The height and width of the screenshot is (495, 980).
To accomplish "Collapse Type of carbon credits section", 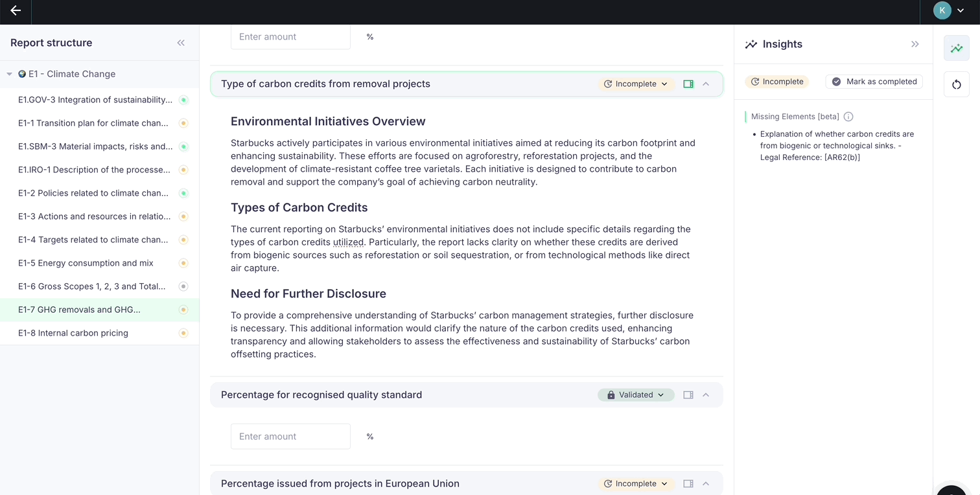I will [706, 84].
